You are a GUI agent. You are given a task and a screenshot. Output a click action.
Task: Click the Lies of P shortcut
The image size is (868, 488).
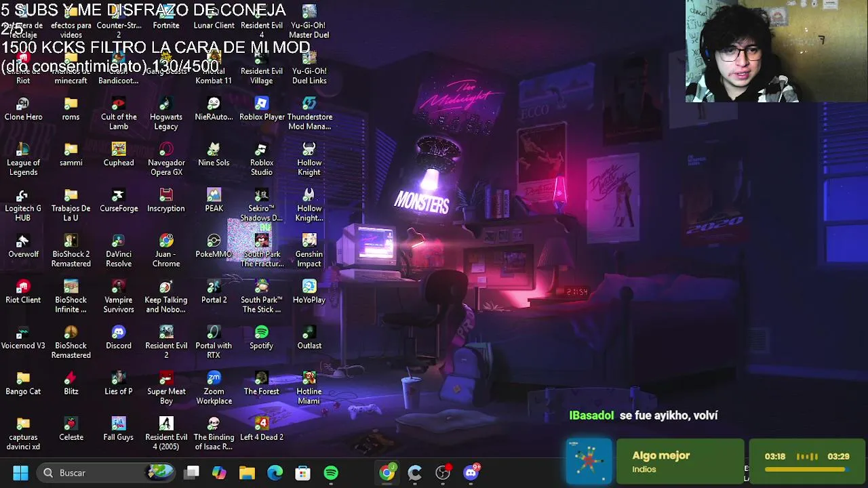click(x=119, y=383)
